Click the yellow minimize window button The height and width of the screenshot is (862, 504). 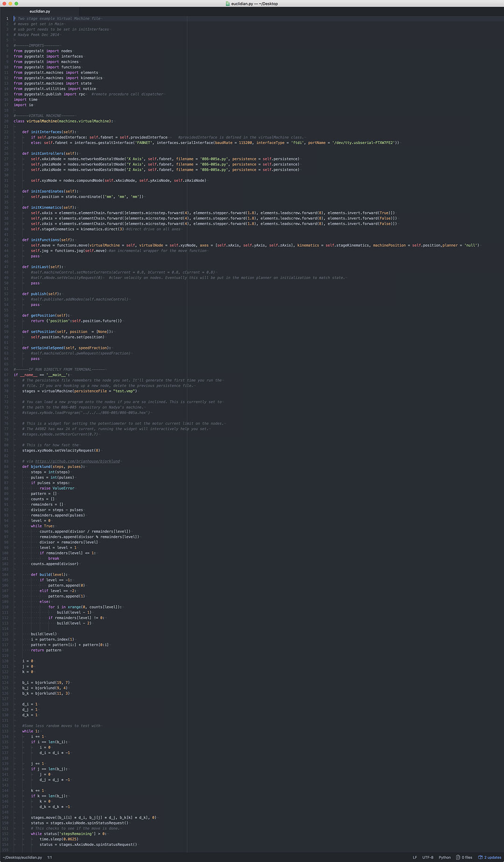(x=10, y=3)
